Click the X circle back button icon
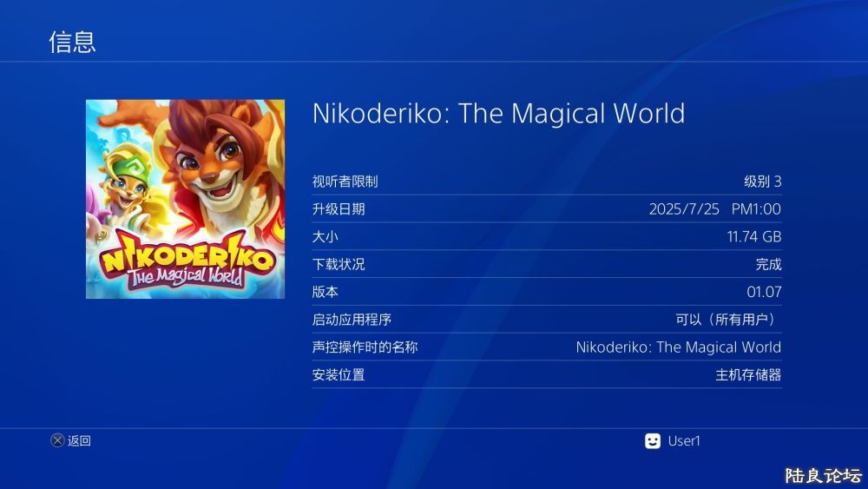Screen dimensions: 868x489 pyautogui.click(x=57, y=440)
